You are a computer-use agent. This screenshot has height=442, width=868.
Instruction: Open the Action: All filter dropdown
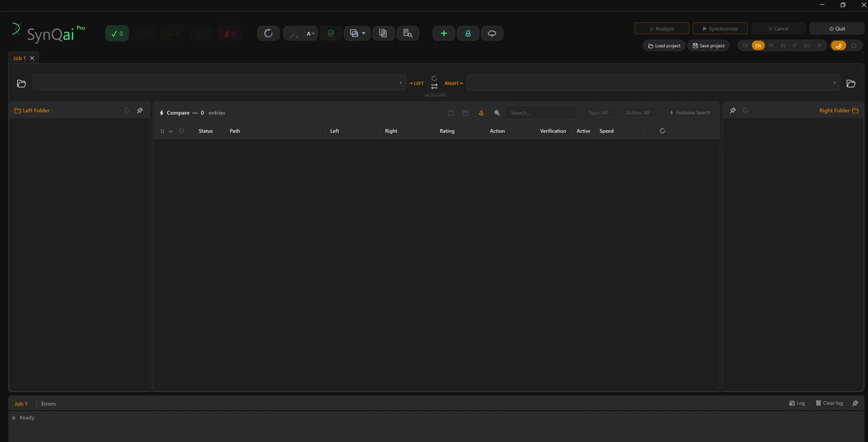click(x=639, y=112)
